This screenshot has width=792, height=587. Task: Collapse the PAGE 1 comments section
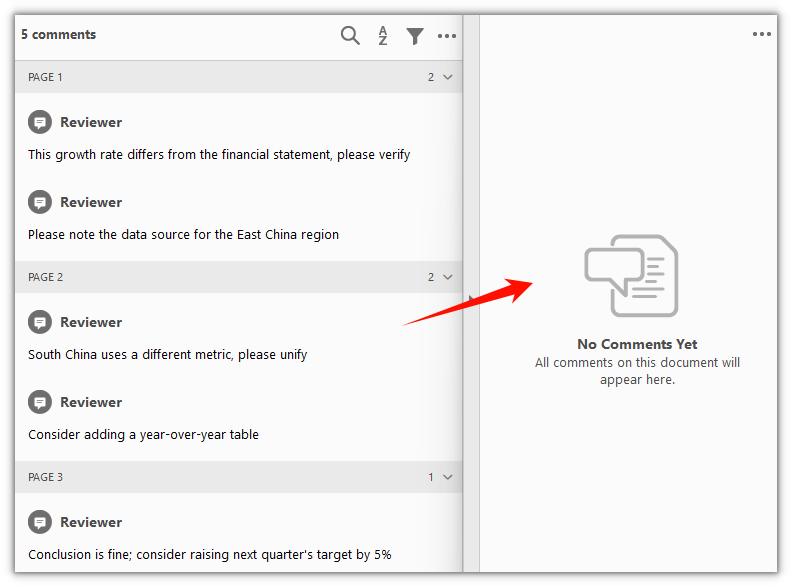click(x=448, y=77)
